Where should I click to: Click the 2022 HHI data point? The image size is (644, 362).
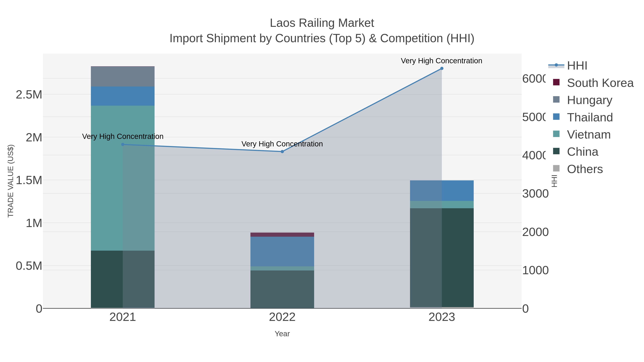pos(282,152)
